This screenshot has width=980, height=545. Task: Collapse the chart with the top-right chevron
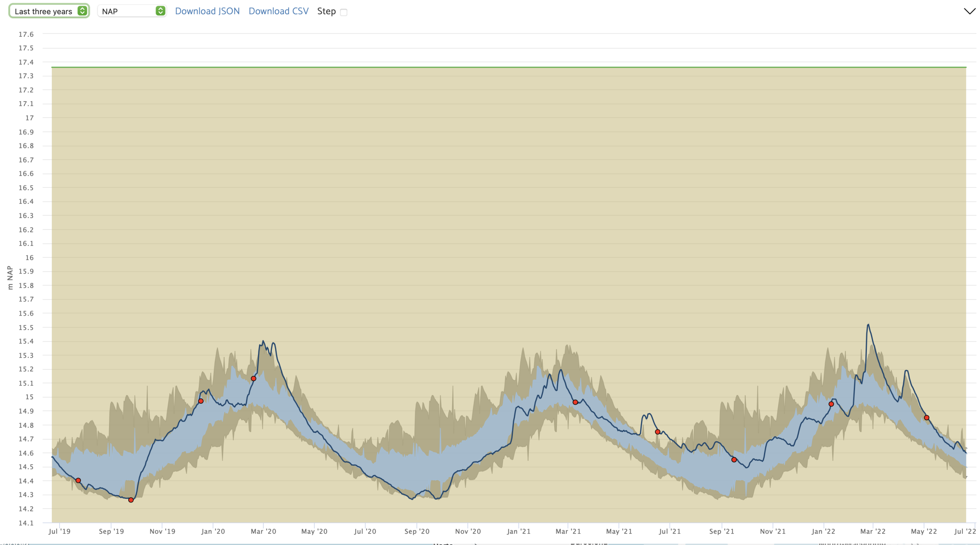(x=969, y=11)
